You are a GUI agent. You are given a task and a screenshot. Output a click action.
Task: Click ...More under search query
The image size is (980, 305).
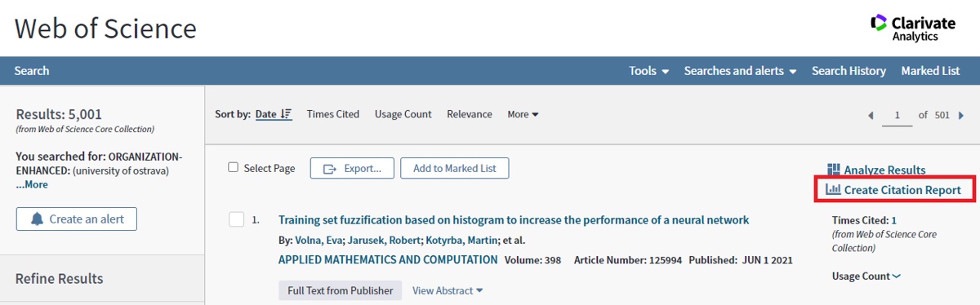coord(32,184)
